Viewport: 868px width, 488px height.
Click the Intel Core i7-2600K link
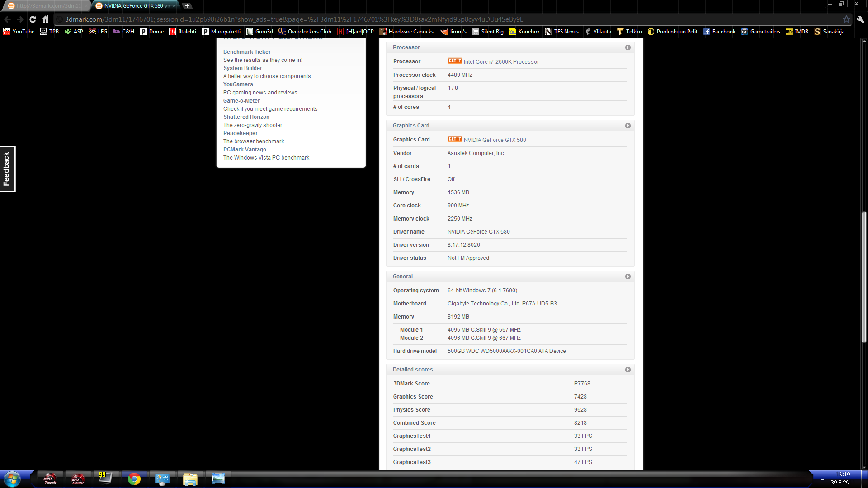point(501,62)
